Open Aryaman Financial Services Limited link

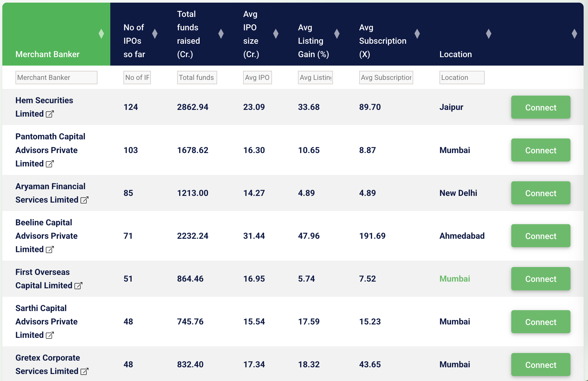[50, 193]
